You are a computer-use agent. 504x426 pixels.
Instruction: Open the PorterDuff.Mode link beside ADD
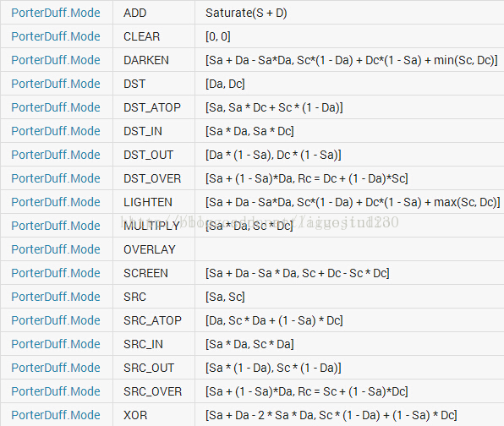56,13
